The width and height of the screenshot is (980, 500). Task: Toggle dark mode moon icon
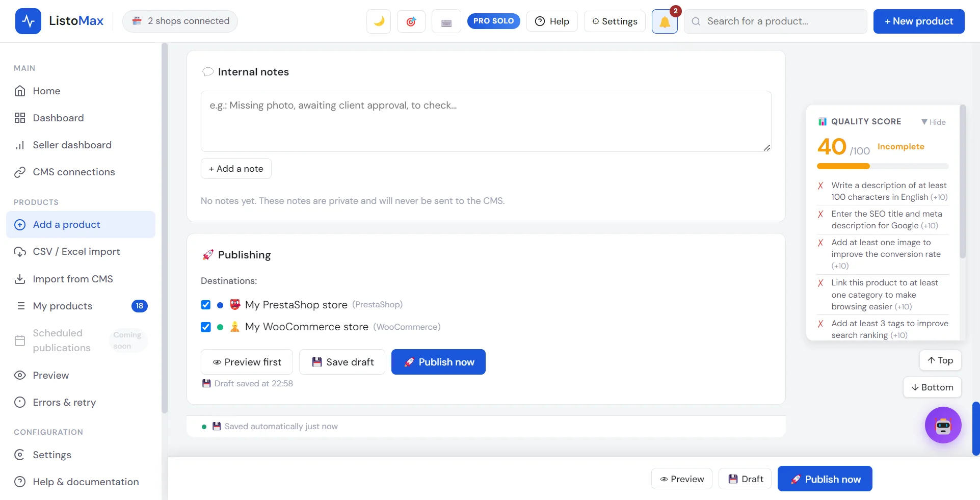pos(379,21)
